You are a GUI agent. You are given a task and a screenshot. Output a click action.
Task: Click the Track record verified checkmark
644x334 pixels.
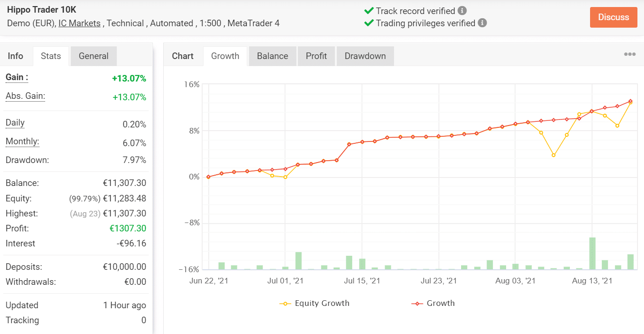click(369, 11)
